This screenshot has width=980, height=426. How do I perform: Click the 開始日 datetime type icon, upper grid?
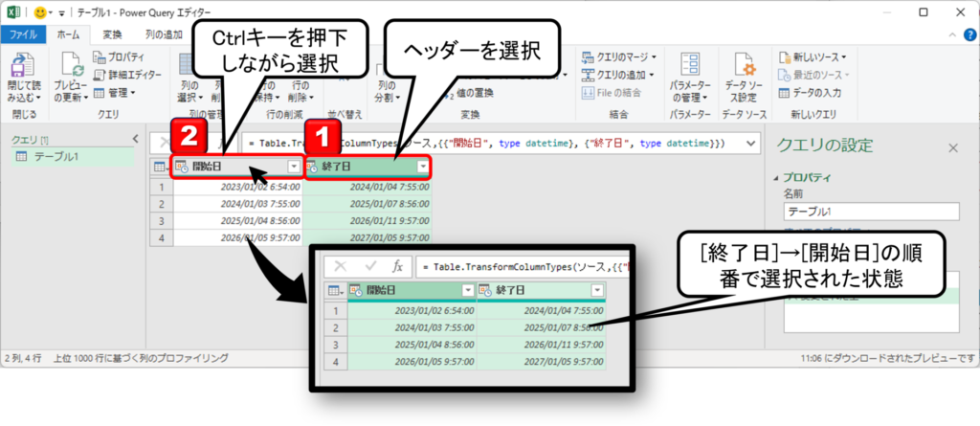pyautogui.click(x=181, y=167)
